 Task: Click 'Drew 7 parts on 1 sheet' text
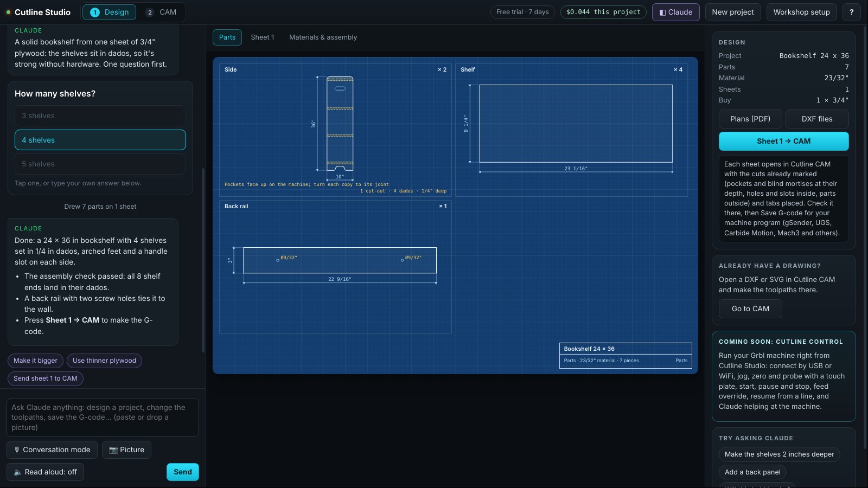[100, 207]
